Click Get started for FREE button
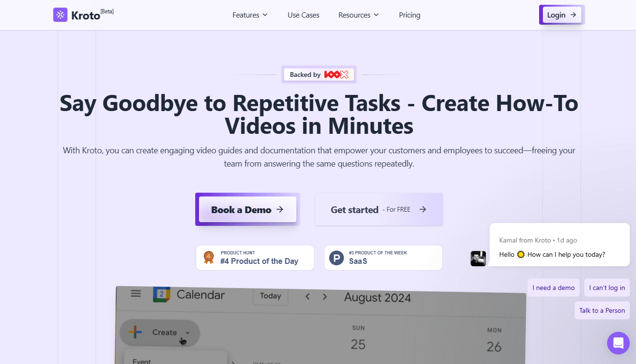 (x=379, y=209)
